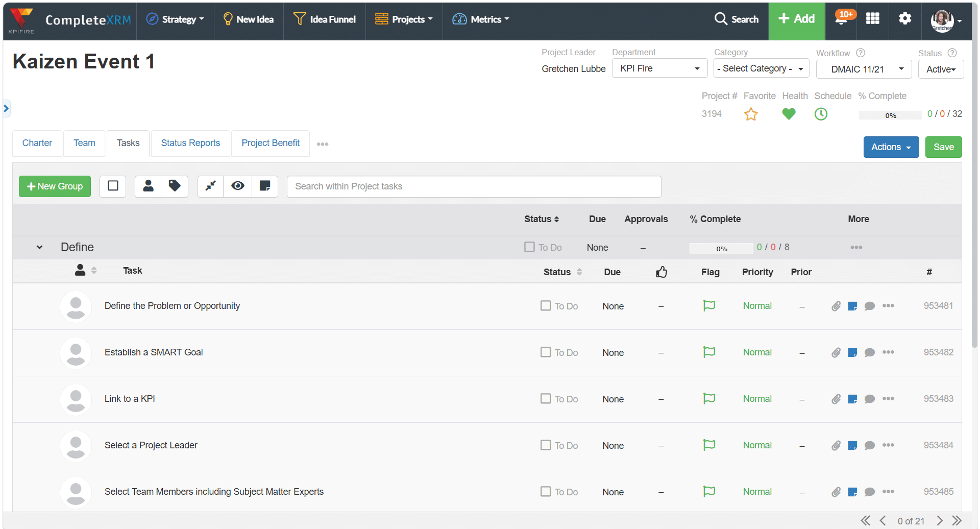Image resolution: width=980 pixels, height=529 pixels.
Task: Check To Do box for Select a Project Leader
Action: click(546, 445)
